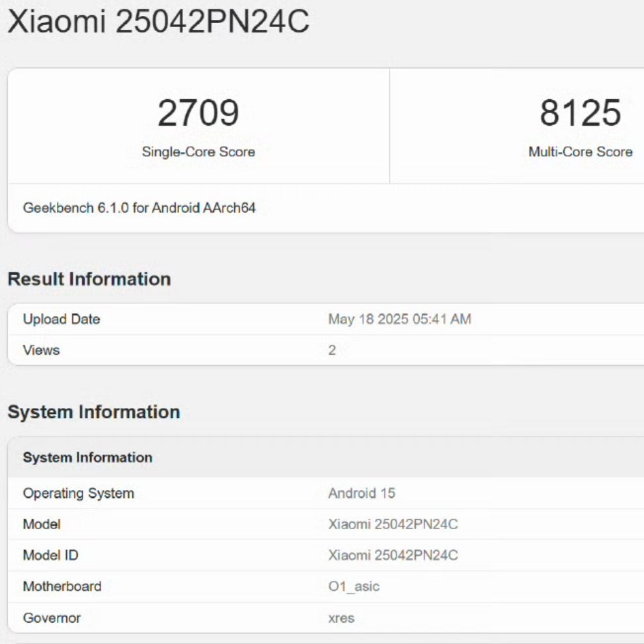Select the O1_asic motherboard value
Viewport: 644px width, 644px height.
pyautogui.click(x=354, y=586)
